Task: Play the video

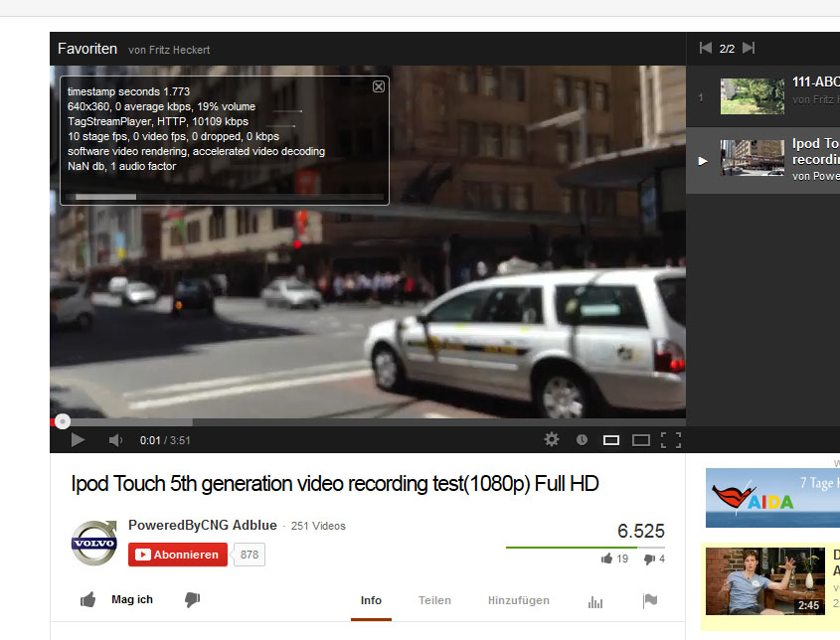Action: [x=78, y=440]
